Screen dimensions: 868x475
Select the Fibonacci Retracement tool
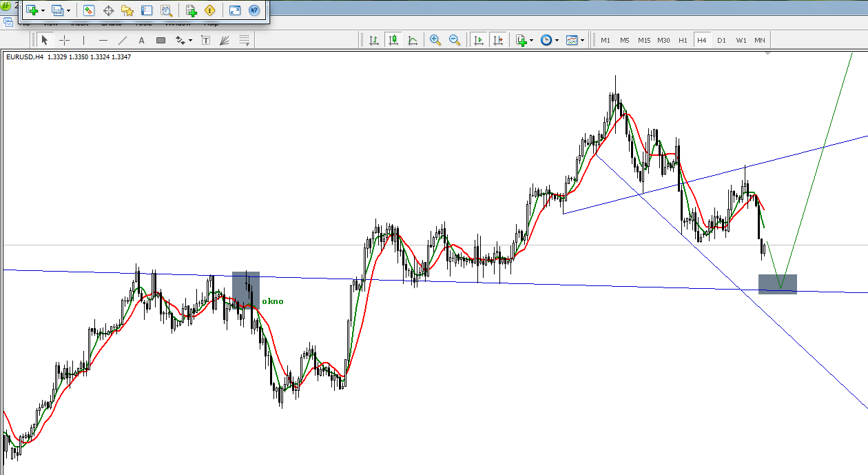(x=244, y=40)
